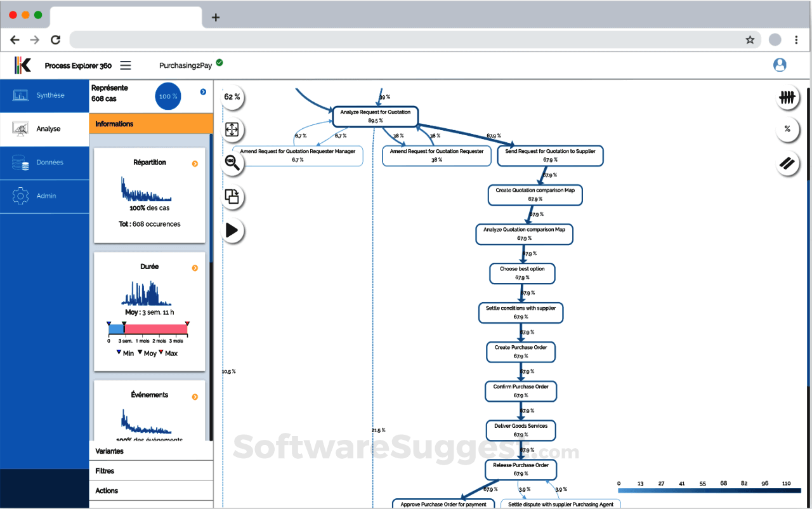Open the Événements details arrow

point(195,395)
